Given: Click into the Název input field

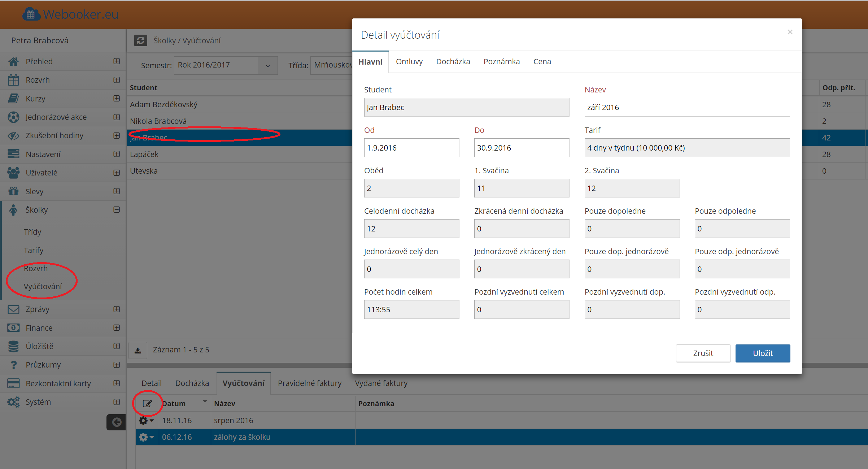Looking at the screenshot, I should [686, 107].
